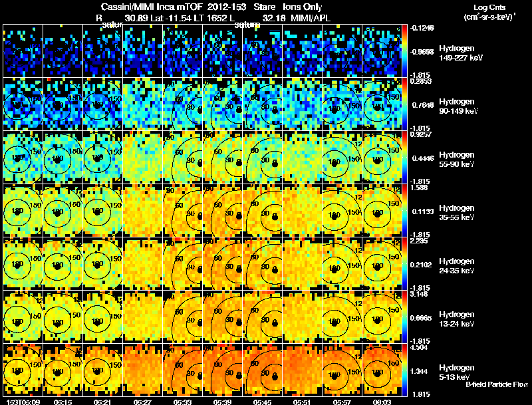Screen dimensions: 532x405
Task: Click the 13-24 keV row color bar
Action: (x=404, y=317)
